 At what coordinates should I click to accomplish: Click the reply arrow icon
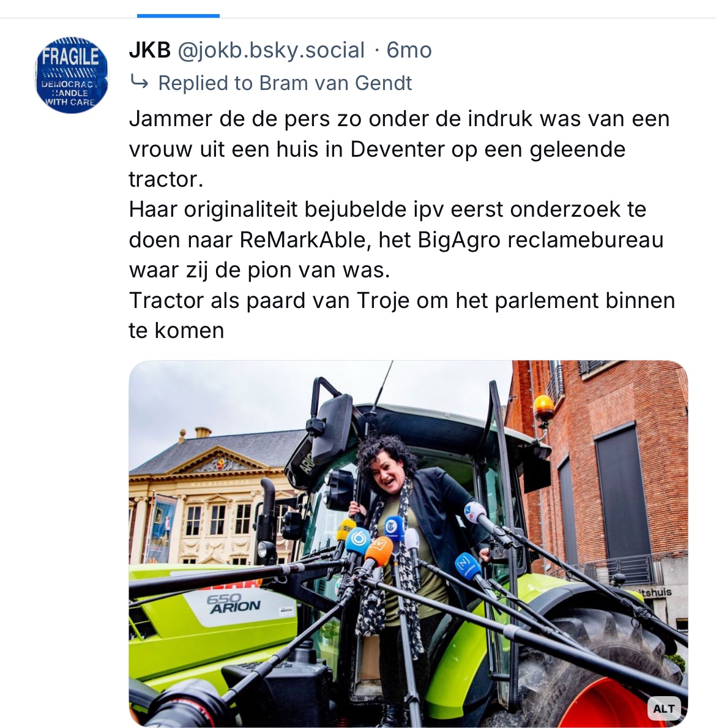point(139,83)
